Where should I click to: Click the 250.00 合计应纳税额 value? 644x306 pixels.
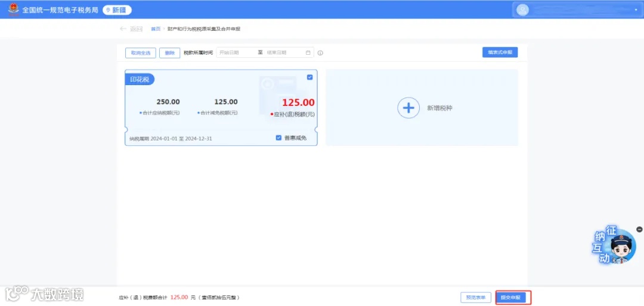tap(168, 102)
